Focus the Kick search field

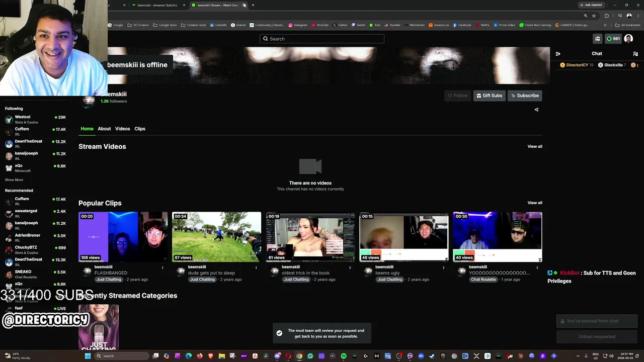click(322, 39)
